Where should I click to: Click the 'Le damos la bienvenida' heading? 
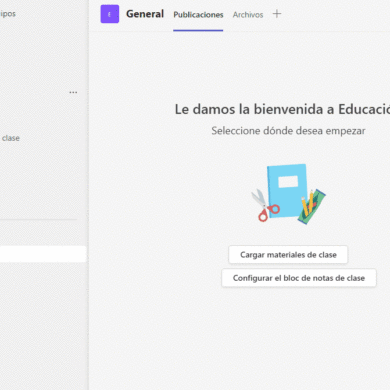click(282, 109)
